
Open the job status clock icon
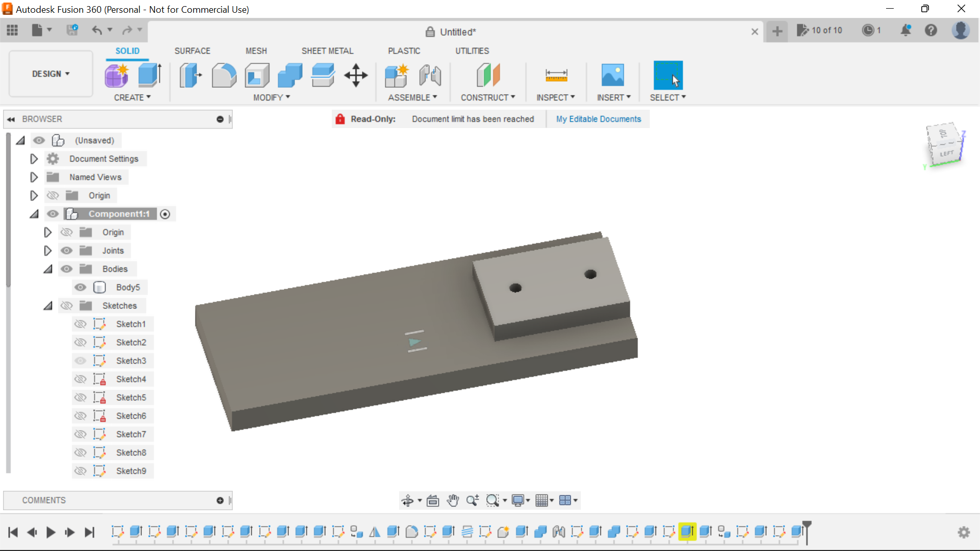coord(867,30)
